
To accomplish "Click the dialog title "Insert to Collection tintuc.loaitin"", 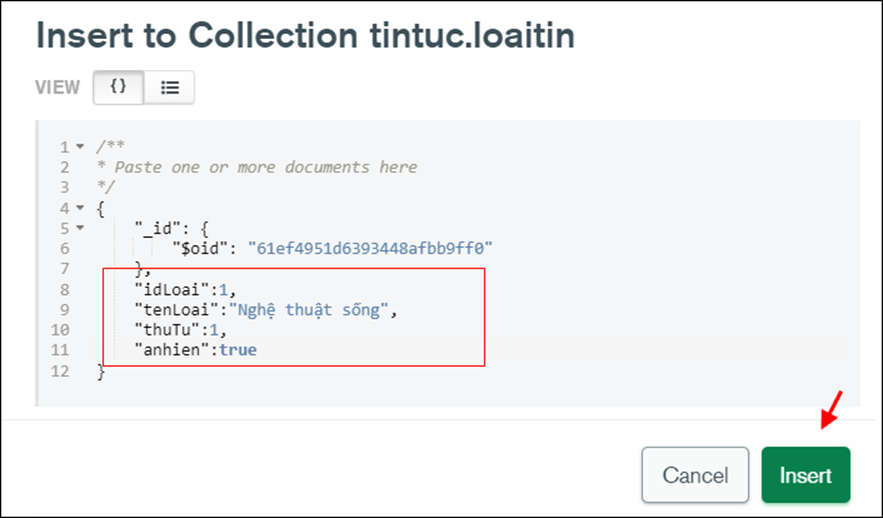I will 305,35.
